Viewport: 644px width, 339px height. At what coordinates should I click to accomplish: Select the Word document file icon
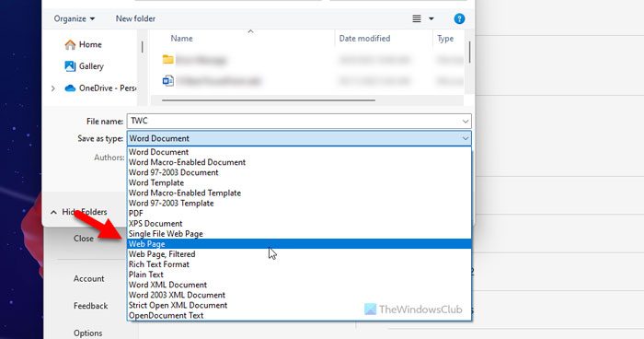pos(168,81)
